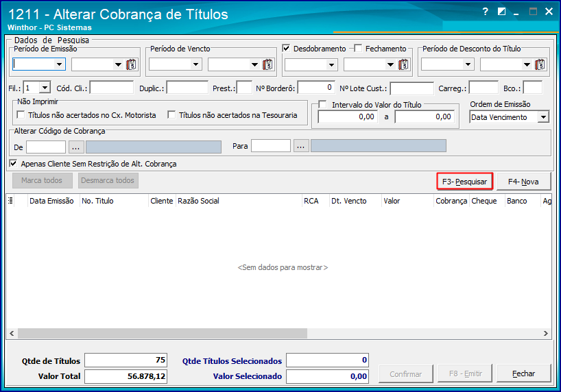Click the Fechar button
Screen dimensions: 561x392
pyautogui.click(x=523, y=373)
